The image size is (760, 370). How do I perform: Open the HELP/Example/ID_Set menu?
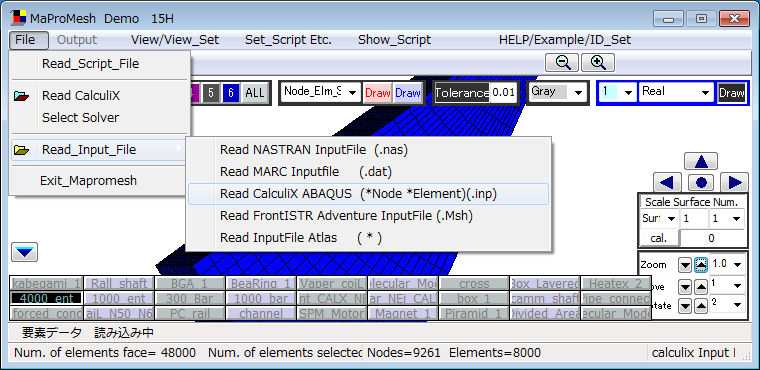pos(565,40)
